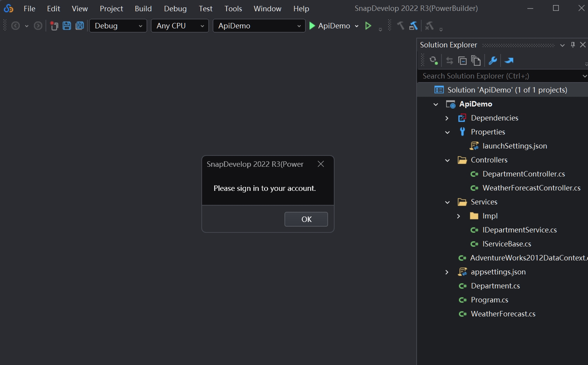The width and height of the screenshot is (588, 365).
Task: Open the dropdown arrow beside ApiDemo run
Action: 356,26
